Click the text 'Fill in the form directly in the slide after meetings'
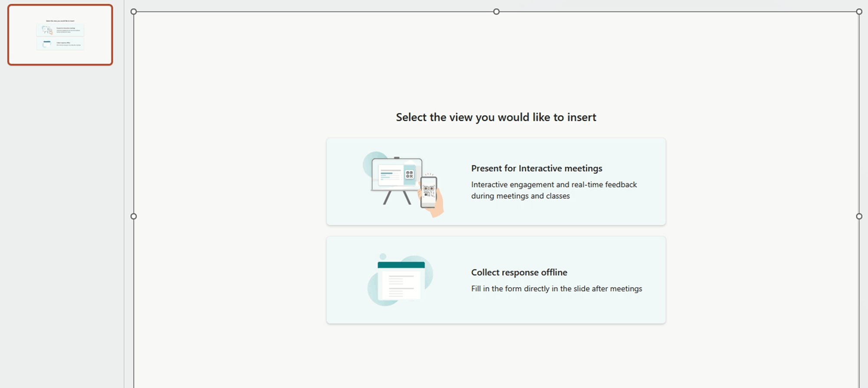 tap(557, 289)
